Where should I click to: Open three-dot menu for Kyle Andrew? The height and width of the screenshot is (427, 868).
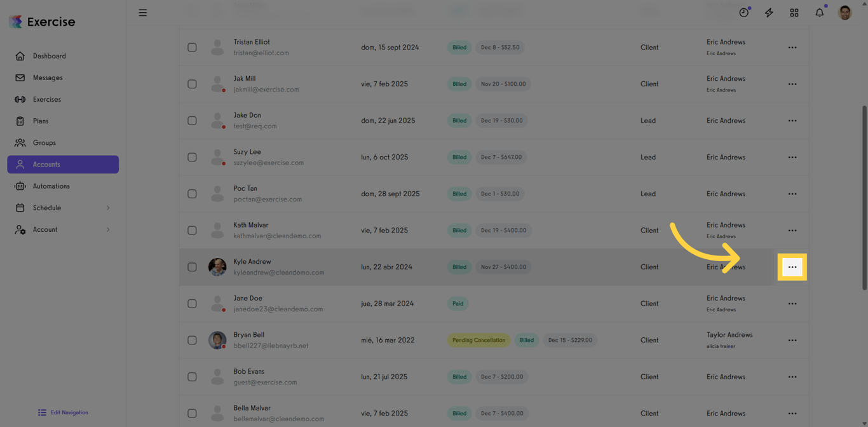tap(792, 267)
